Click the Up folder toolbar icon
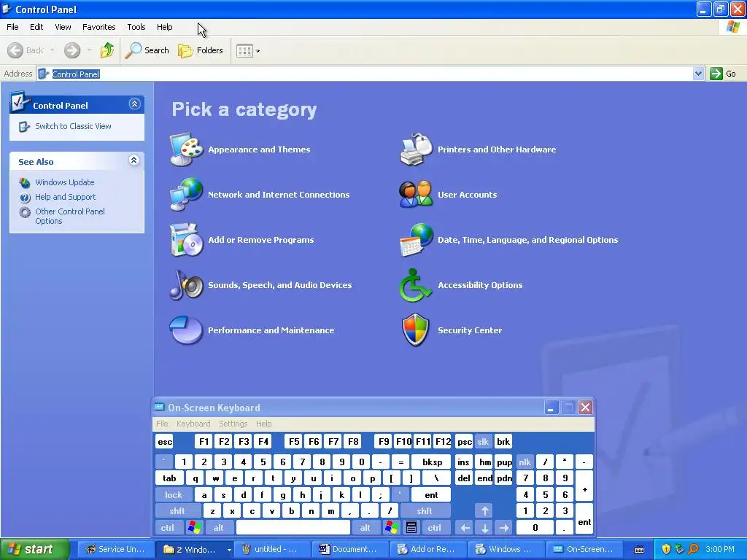 coord(107,50)
